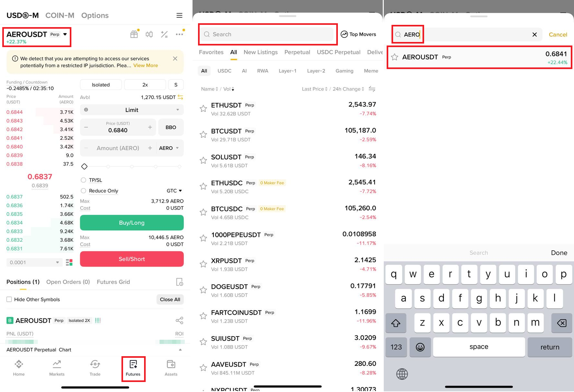Go to Assets in bottom navigation
Image resolution: width=574 pixels, height=392 pixels.
point(171,368)
